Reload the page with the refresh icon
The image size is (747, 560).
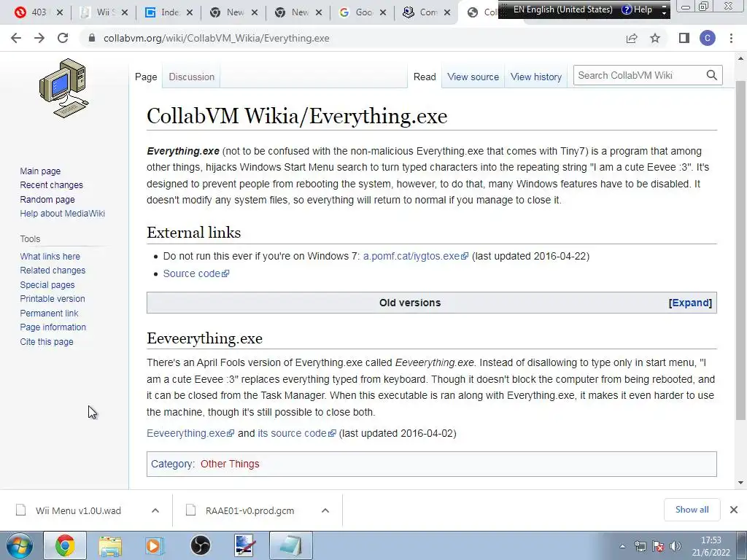(x=63, y=38)
